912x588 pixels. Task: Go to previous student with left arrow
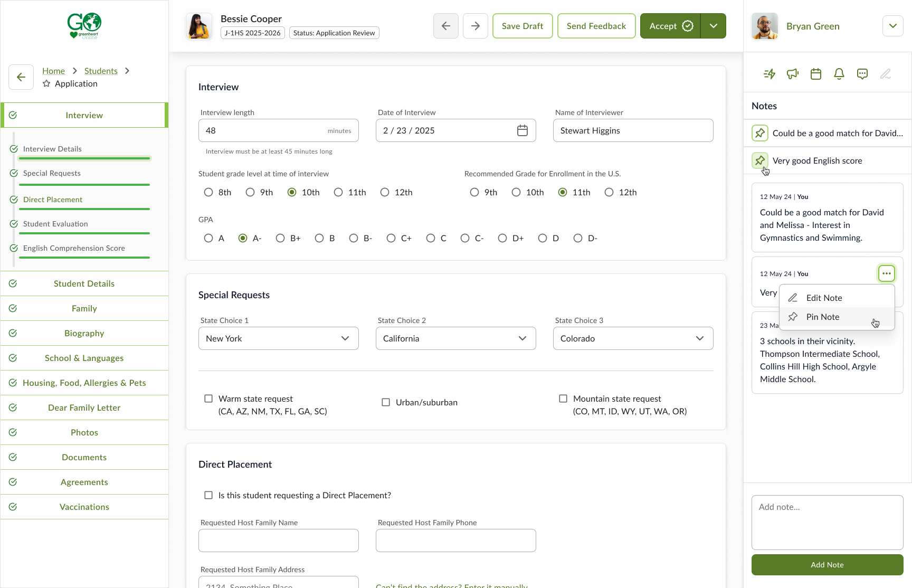[446, 26]
